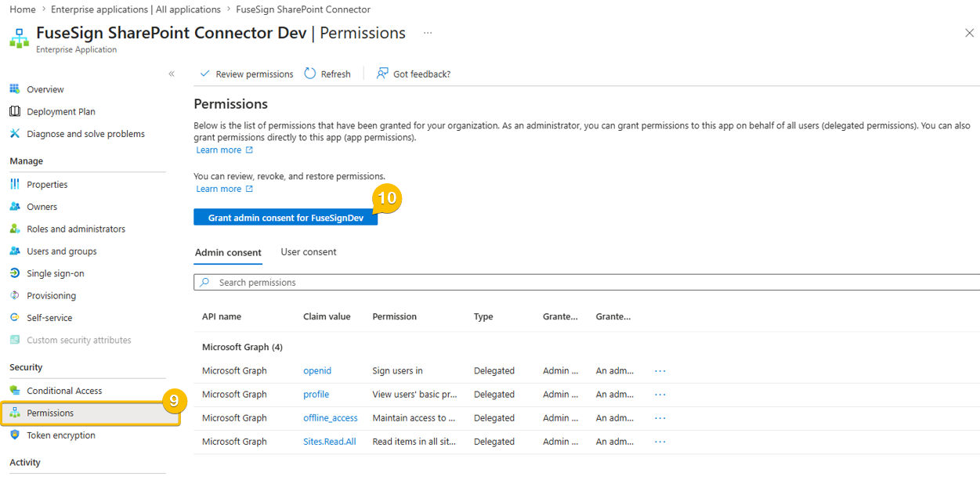Click 'Sign users in' permission cell

(398, 371)
